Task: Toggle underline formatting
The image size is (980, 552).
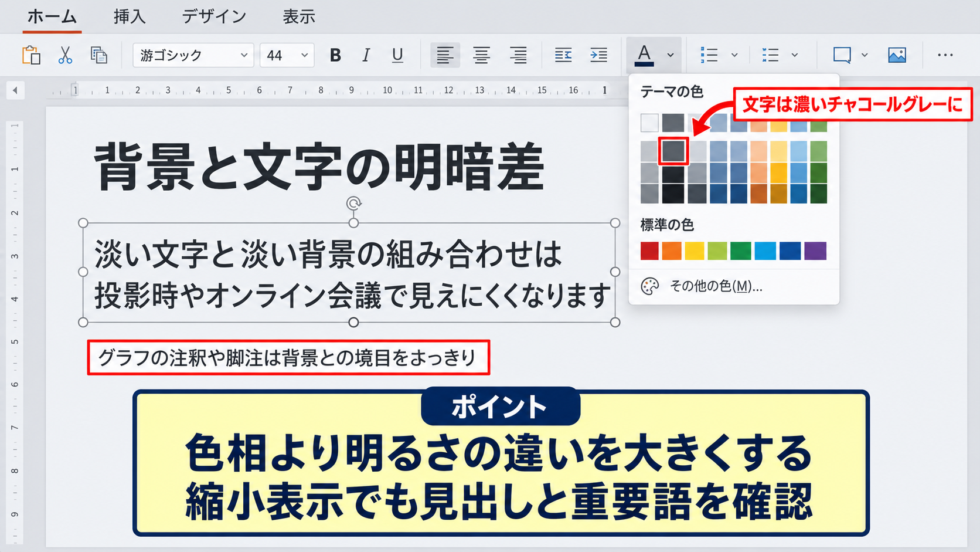Action: (x=397, y=55)
